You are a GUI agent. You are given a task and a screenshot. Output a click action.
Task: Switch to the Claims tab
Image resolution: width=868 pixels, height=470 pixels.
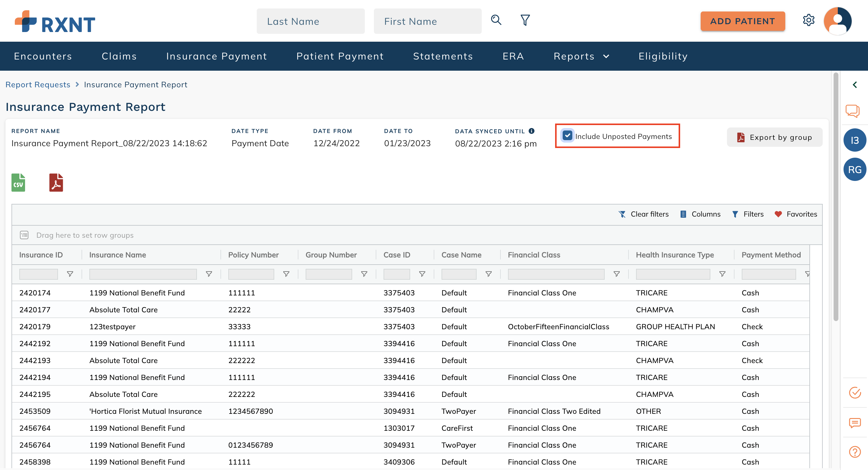[x=119, y=56]
